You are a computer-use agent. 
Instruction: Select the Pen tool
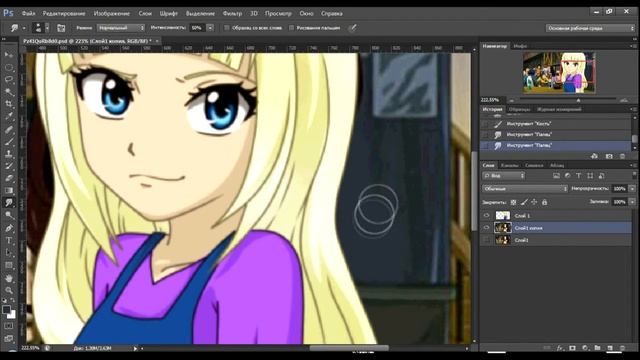(x=9, y=228)
